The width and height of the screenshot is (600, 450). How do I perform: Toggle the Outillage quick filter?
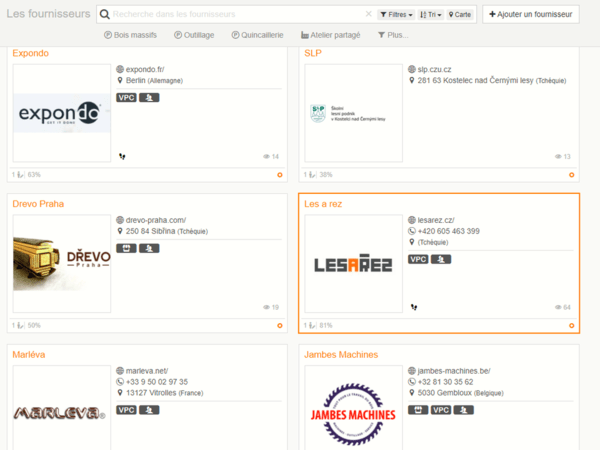191,35
